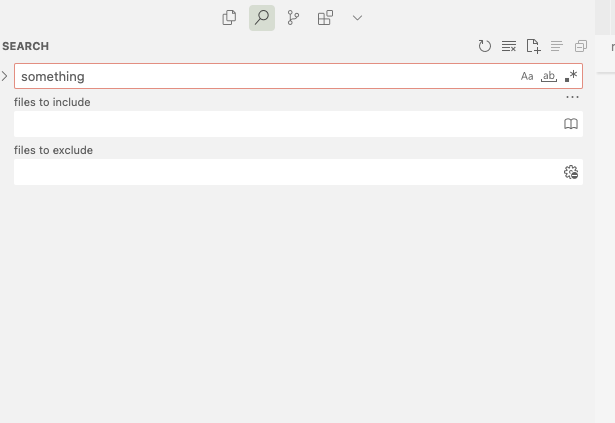View results as tree

(557, 46)
